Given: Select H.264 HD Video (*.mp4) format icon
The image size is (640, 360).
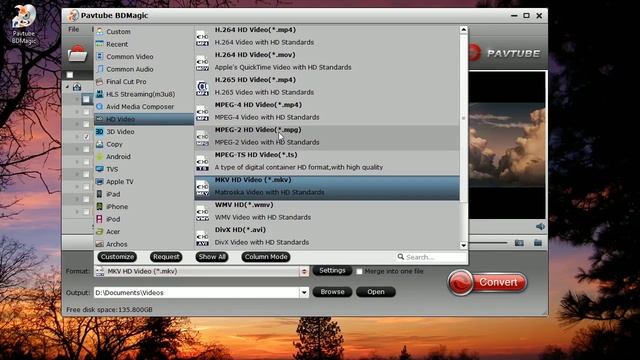Looking at the screenshot, I should pos(202,38).
